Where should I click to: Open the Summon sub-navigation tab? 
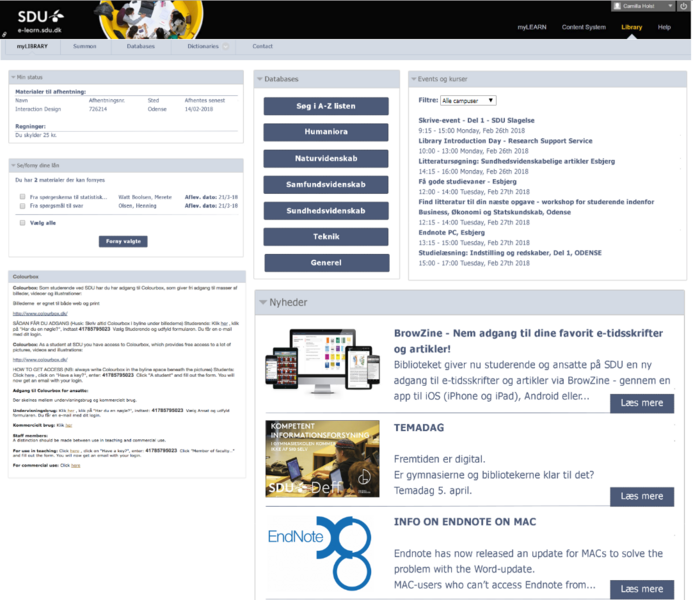click(x=85, y=47)
